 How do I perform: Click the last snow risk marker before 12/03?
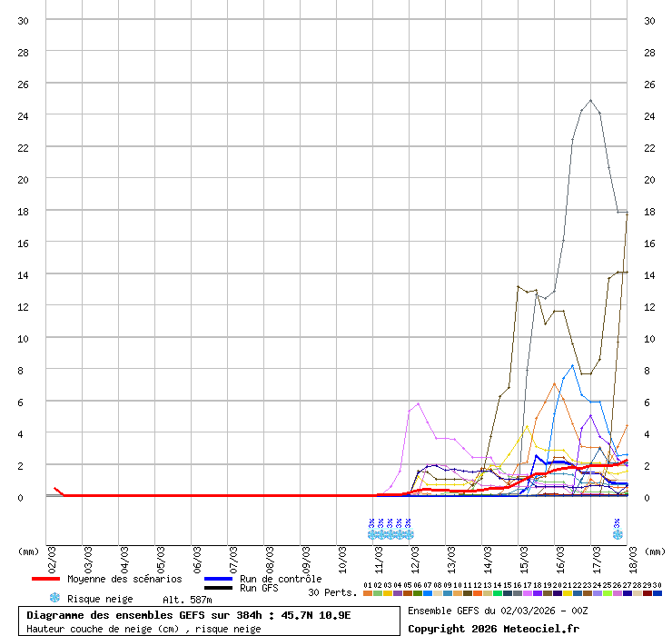[409, 534]
